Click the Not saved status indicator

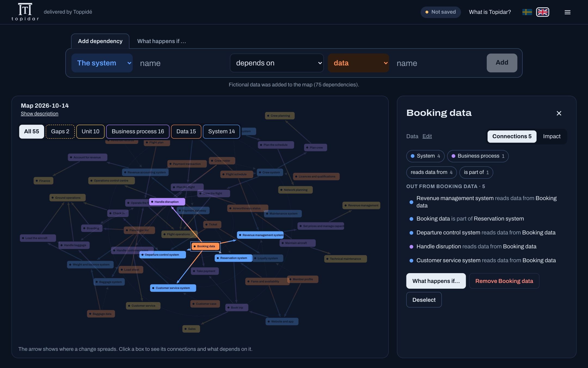[440, 12]
